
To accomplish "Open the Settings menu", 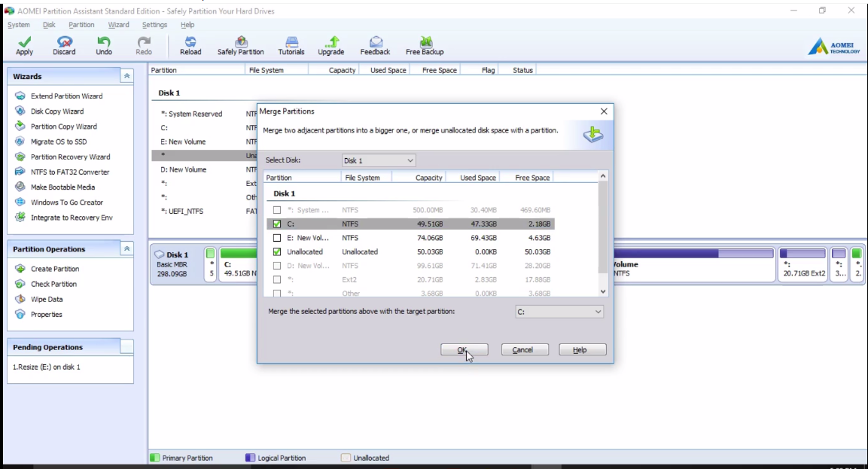I will click(154, 25).
